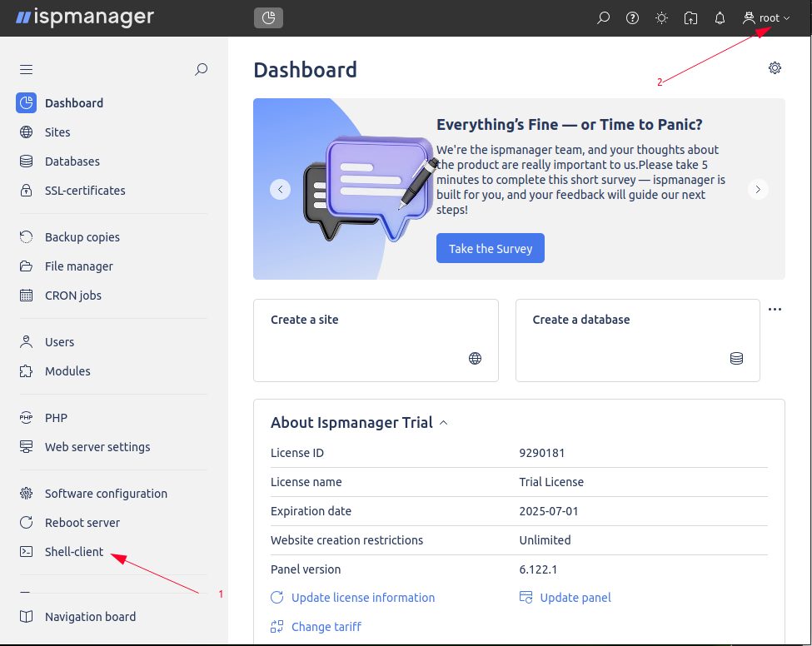Image resolution: width=812 pixels, height=646 pixels.
Task: Expand the root user dropdown
Action: (x=767, y=17)
